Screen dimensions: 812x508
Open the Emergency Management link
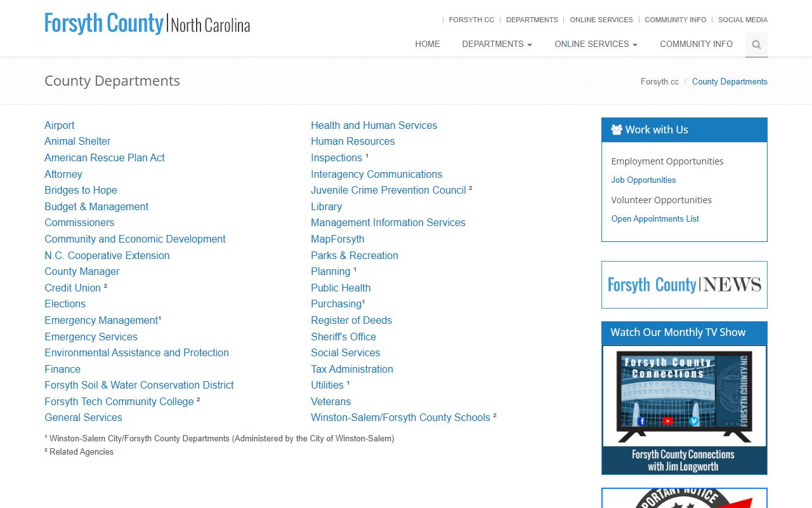[101, 320]
